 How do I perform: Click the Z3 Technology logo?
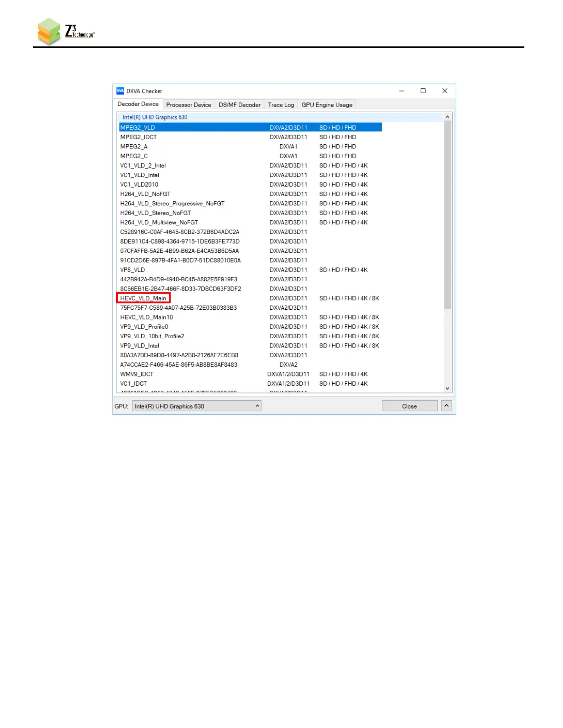pyautogui.click(x=66, y=31)
